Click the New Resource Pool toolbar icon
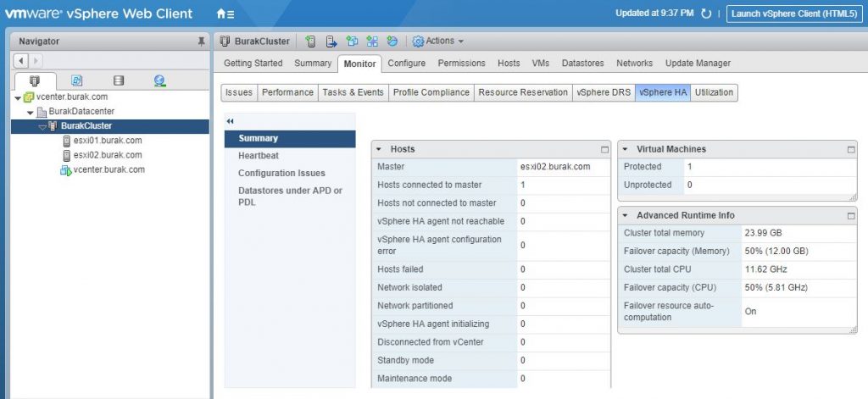The image size is (868, 399). [392, 42]
